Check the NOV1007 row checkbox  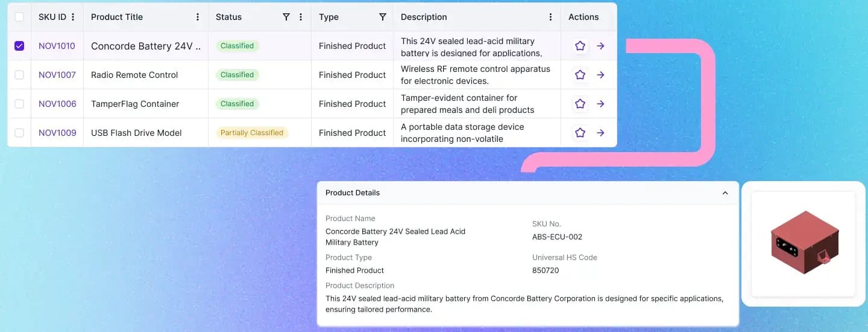coord(19,75)
